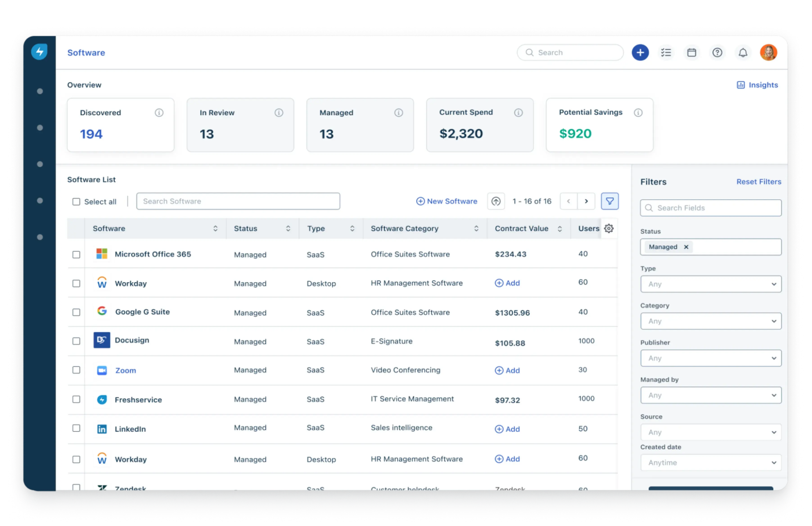Open the notifications bell
Image resolution: width=812 pixels, height=526 pixels.
(743, 52)
